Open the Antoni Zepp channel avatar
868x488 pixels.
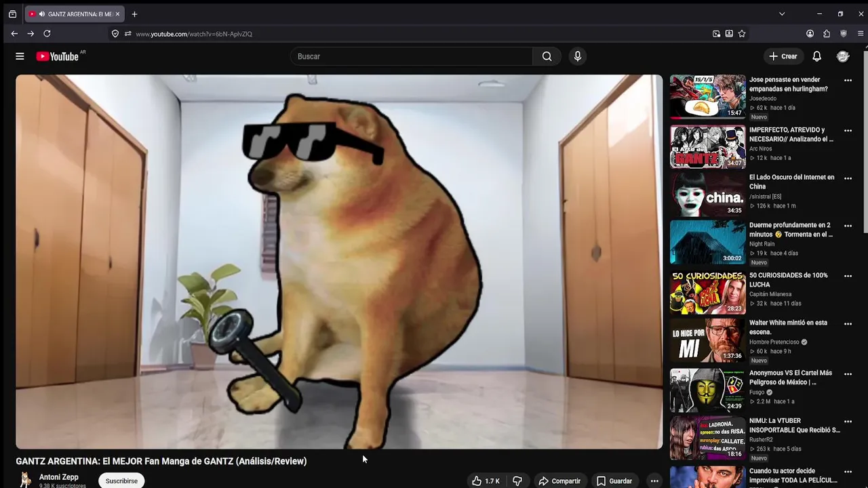coord(26,480)
